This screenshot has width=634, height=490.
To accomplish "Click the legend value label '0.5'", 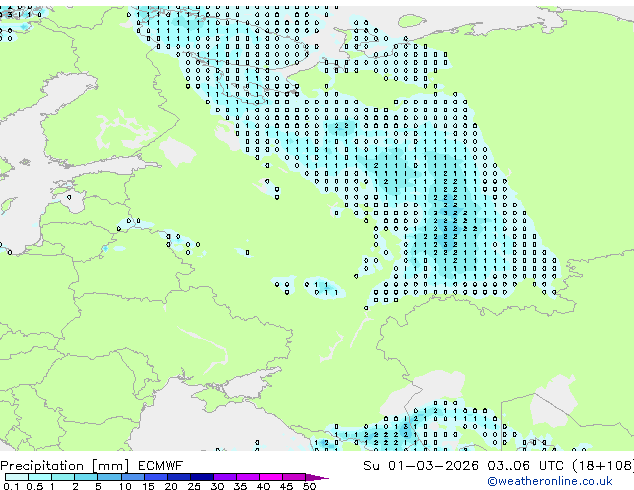I will tap(34, 486).
